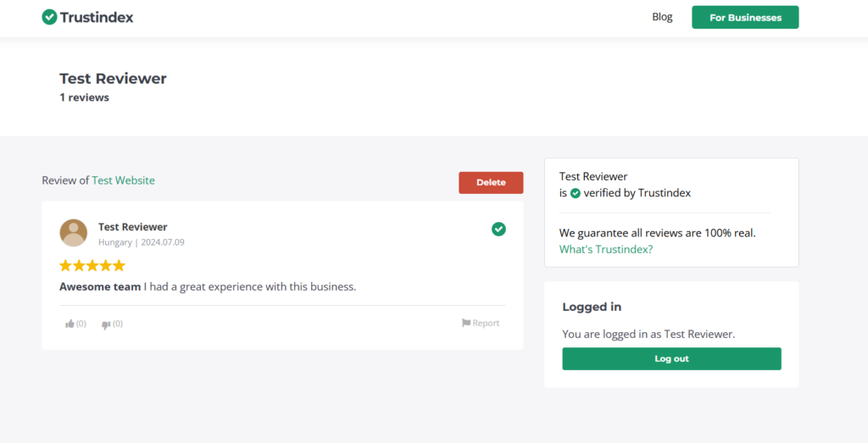
Task: Open the Blog page from the header
Action: tap(662, 17)
